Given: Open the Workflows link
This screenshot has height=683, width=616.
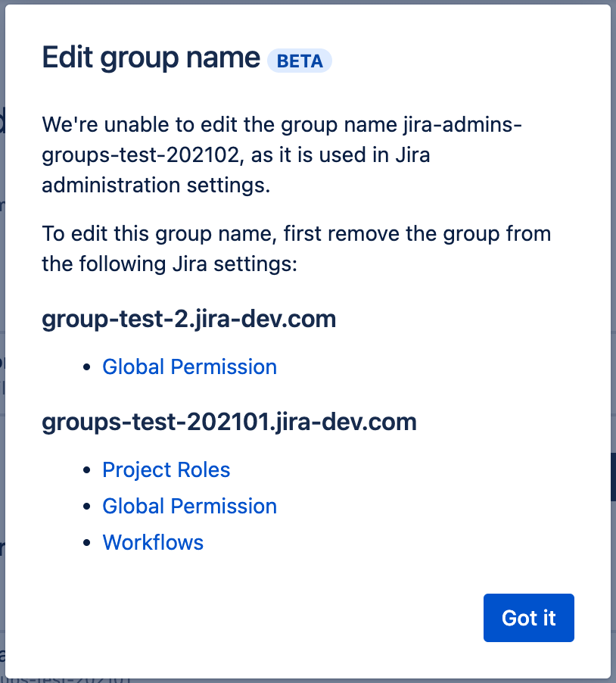Looking at the screenshot, I should (x=153, y=542).
